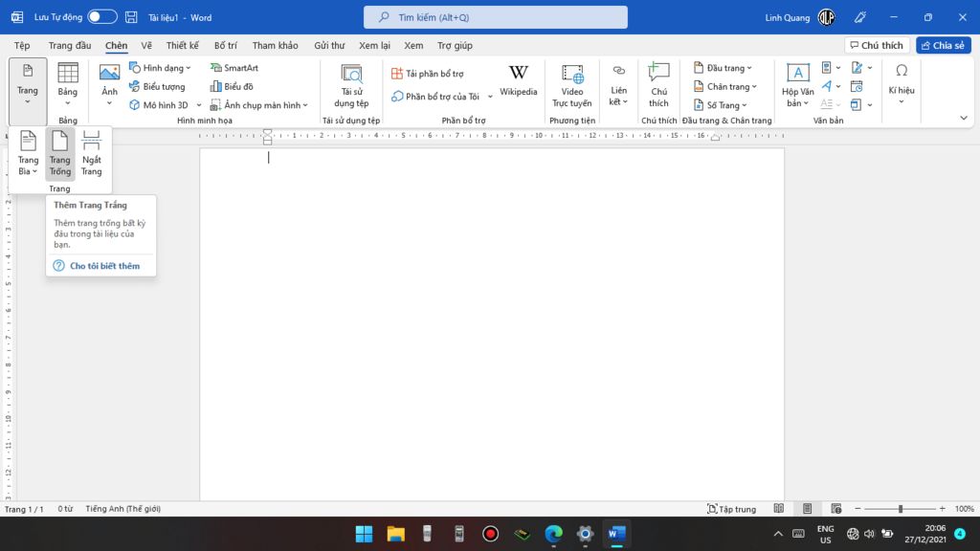980x551 pixels.
Task: Open the Linh Quang account avatar
Action: pyautogui.click(x=826, y=17)
